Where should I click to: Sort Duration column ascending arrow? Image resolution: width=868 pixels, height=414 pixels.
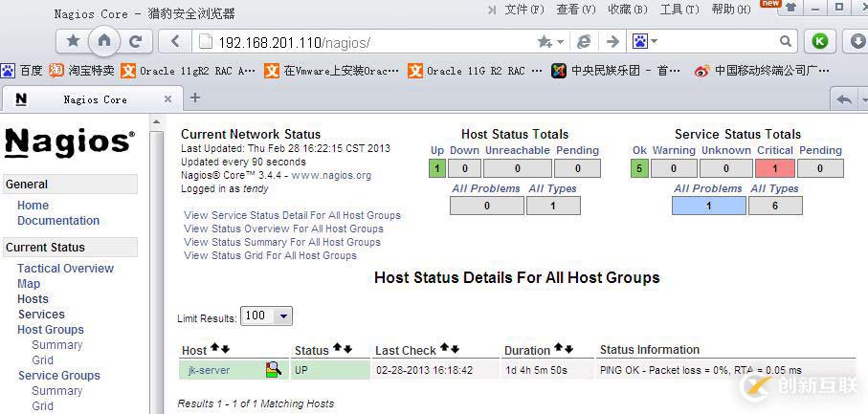click(x=558, y=349)
